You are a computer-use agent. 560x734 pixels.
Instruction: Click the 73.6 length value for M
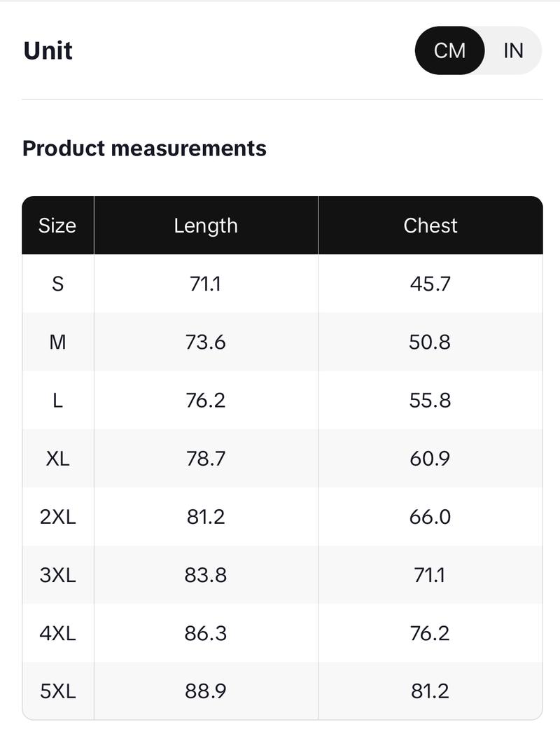206,342
